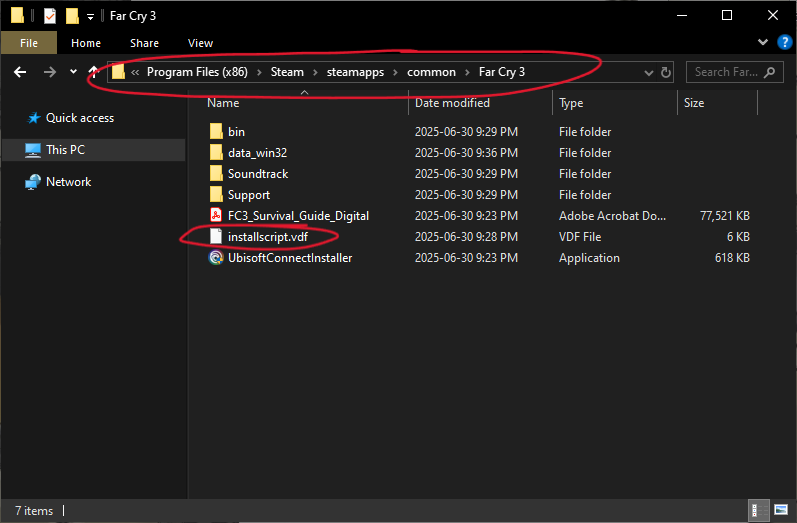Open the address bar history dropdown
Viewport: 797px width, 523px height.
point(649,73)
